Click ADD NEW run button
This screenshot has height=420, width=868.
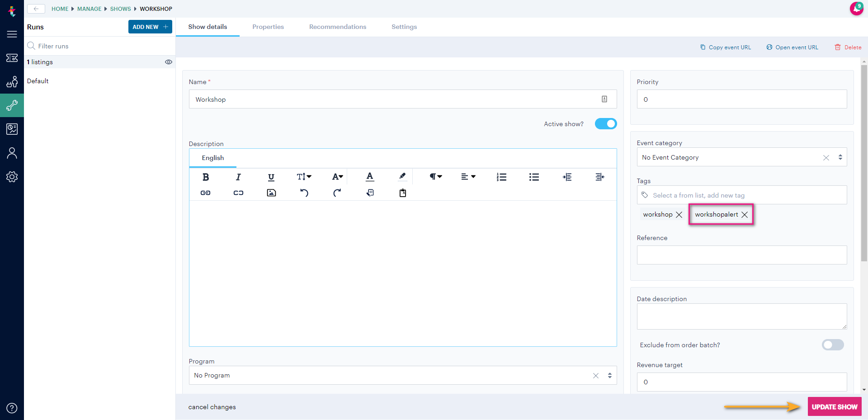(150, 27)
